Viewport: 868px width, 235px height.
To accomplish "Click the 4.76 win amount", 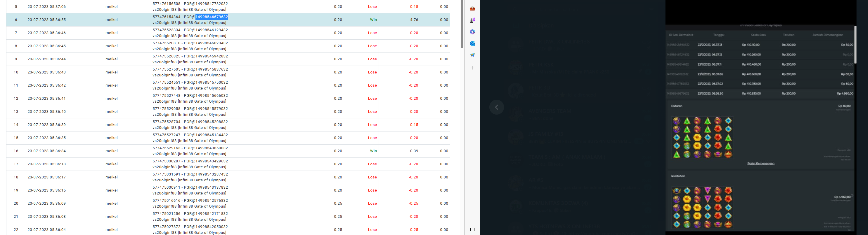I will (x=414, y=20).
